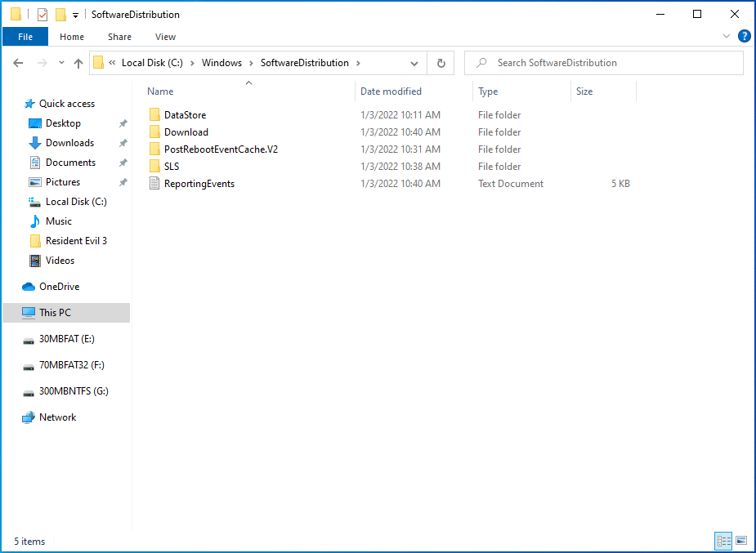Open the File menu
The width and height of the screenshot is (756, 553).
pos(25,37)
